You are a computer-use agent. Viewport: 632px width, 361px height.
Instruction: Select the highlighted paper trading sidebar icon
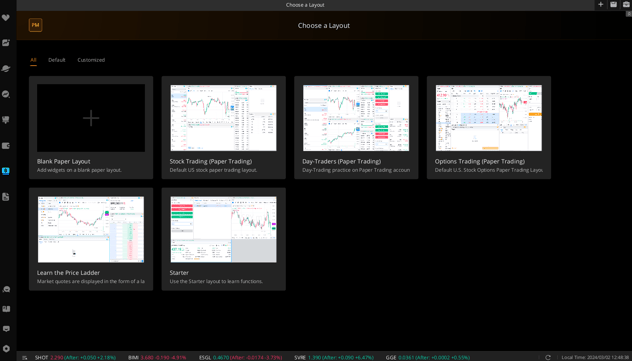click(6, 171)
